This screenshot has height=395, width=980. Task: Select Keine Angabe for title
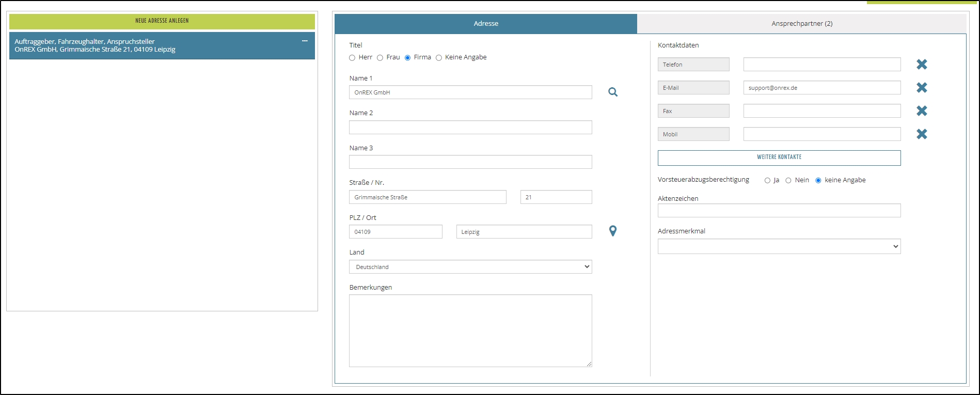coord(439,58)
